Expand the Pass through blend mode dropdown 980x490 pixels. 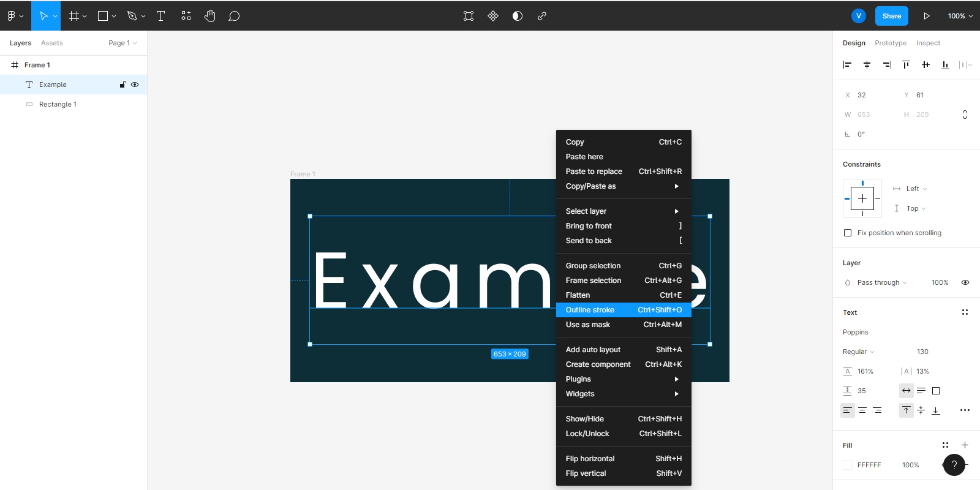(881, 282)
